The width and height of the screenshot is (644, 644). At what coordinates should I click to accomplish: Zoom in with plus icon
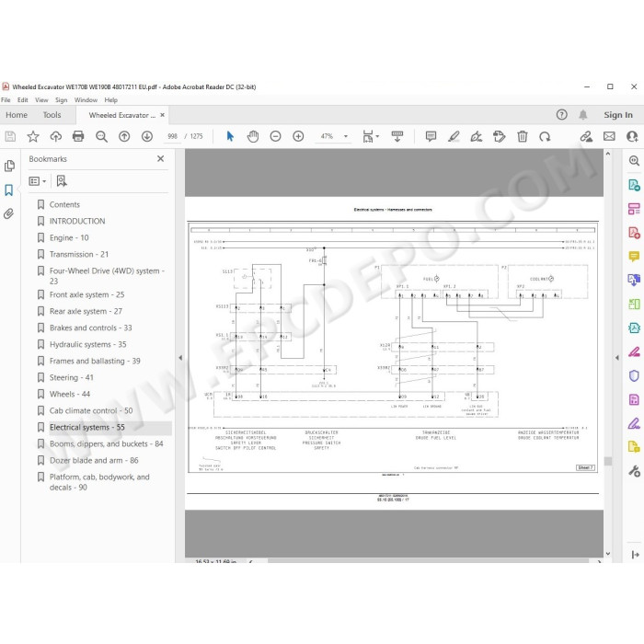coord(298,136)
